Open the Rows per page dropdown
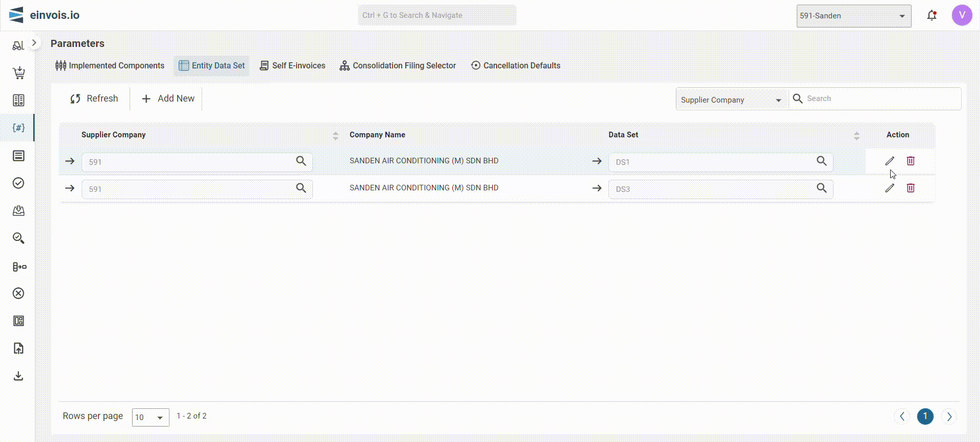This screenshot has height=442, width=980. (151, 417)
